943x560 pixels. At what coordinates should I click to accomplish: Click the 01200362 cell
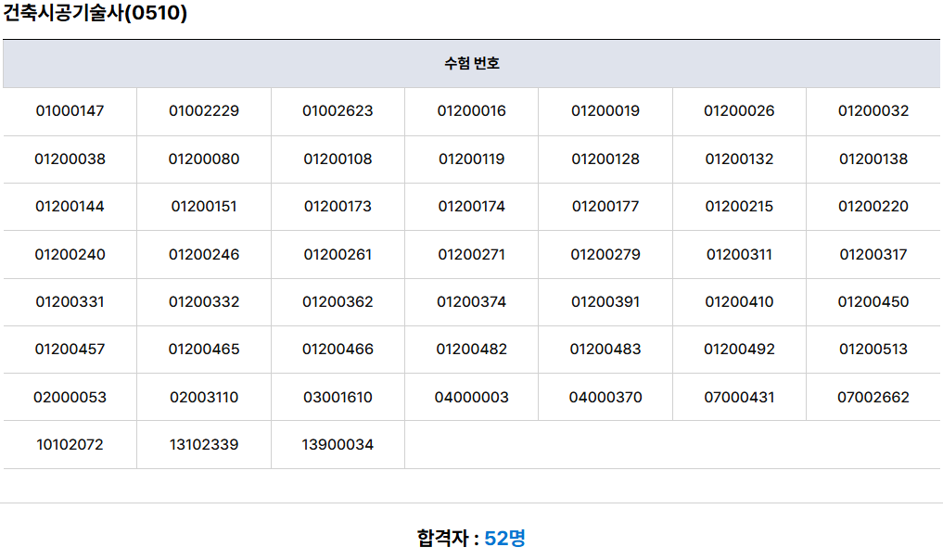coord(338,302)
